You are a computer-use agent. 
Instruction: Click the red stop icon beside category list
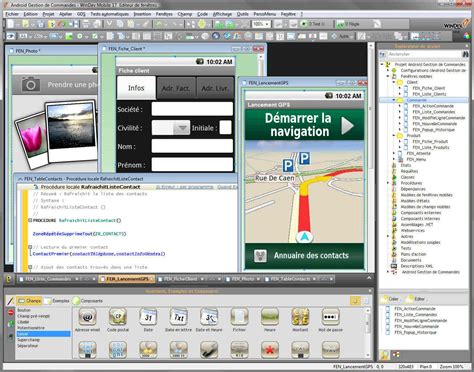coord(11,313)
